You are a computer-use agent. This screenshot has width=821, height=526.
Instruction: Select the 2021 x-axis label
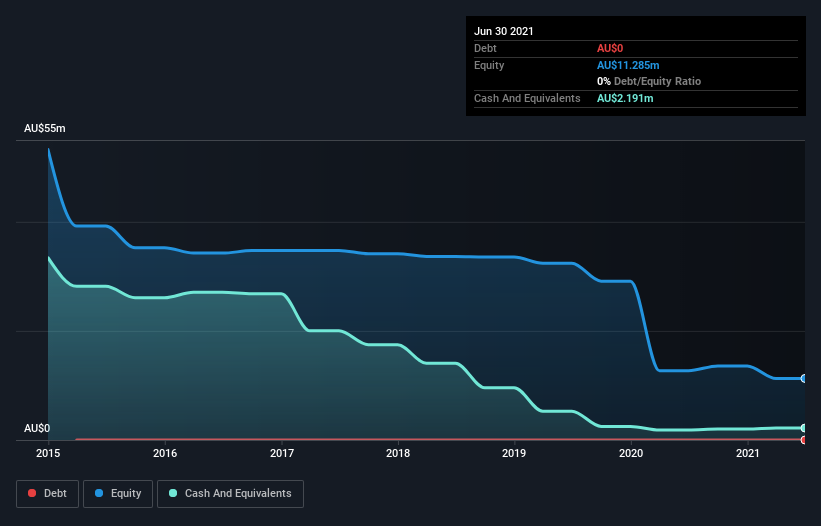pyautogui.click(x=748, y=453)
